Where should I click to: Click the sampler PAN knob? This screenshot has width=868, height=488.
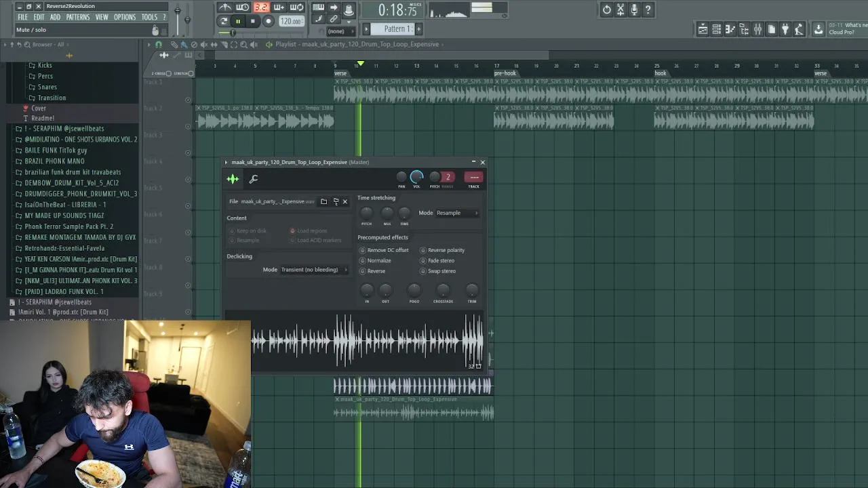[401, 177]
